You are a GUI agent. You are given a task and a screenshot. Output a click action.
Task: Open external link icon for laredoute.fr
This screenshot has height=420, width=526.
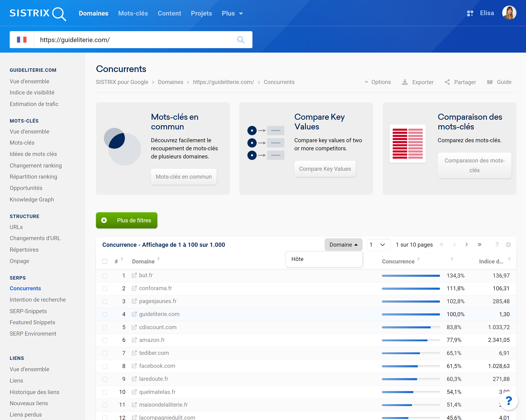[134, 379]
